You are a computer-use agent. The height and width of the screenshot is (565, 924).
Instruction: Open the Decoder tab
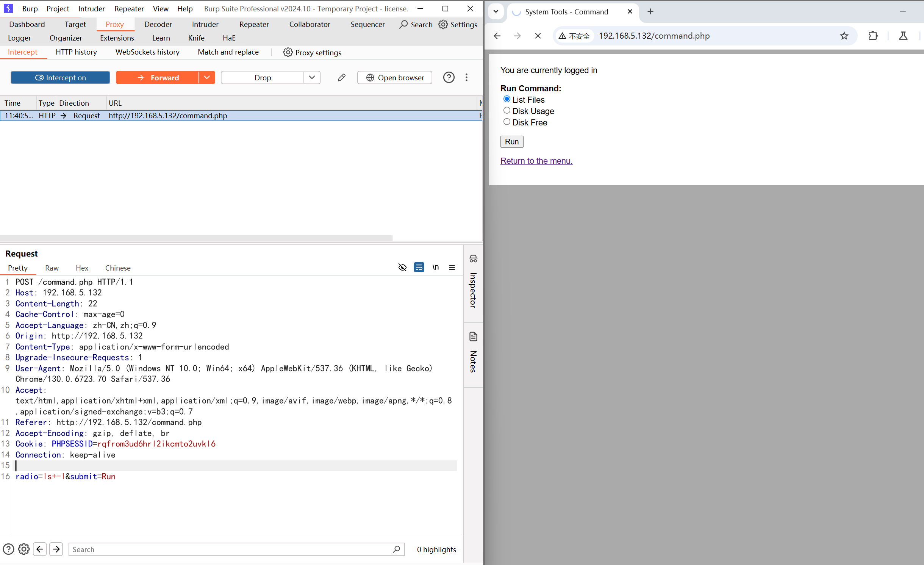pos(158,25)
